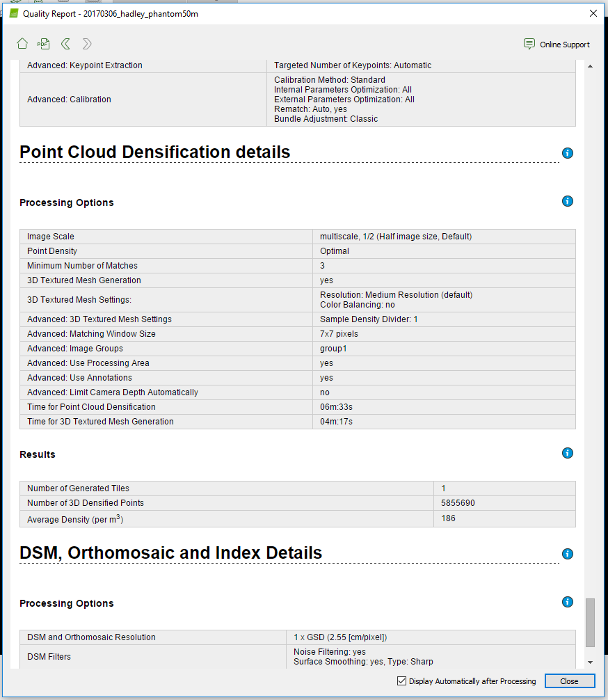Click 'Advanced: Keypoint Extraction' label
Screen dimensions: 608x700
click(x=84, y=65)
